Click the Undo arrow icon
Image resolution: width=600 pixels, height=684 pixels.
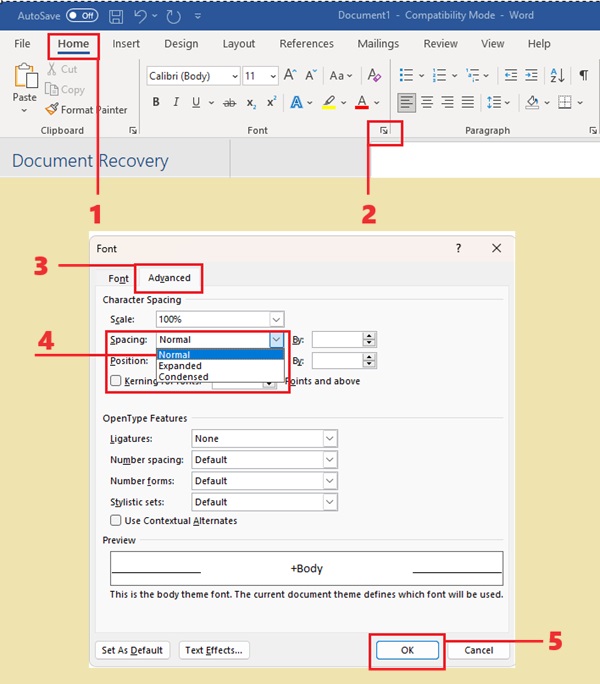pos(141,16)
